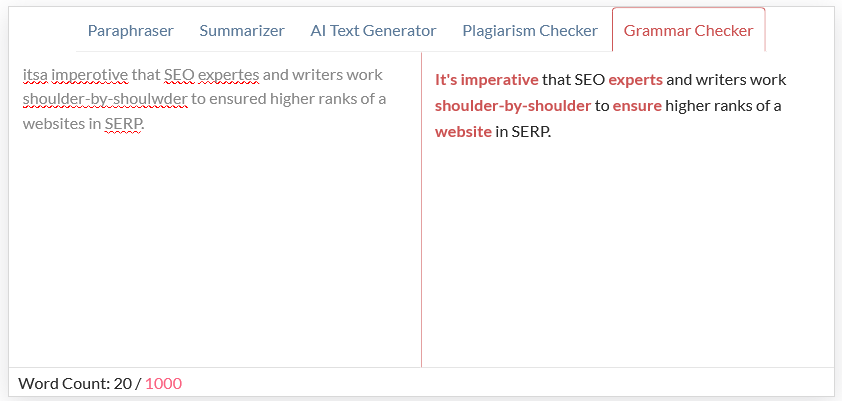Click 'shoulder-by-shoulwder' in the input text
This screenshot has width=842, height=401.
[105, 99]
